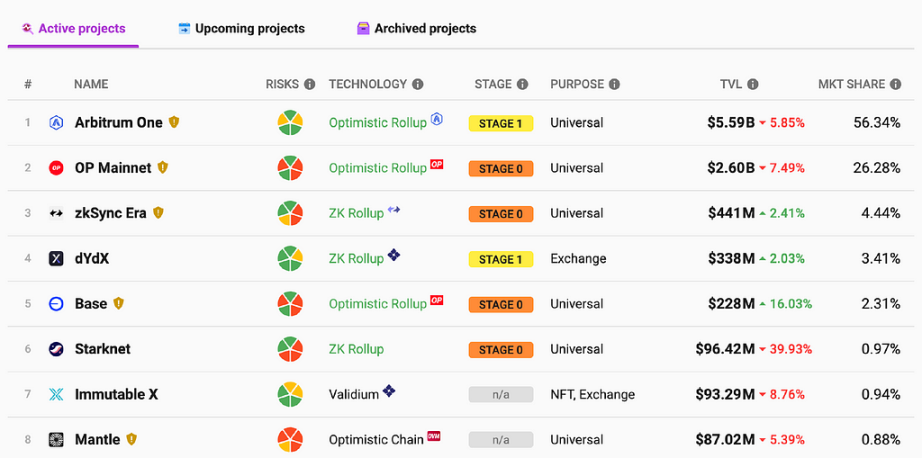Image resolution: width=922 pixels, height=458 pixels.
Task: Click the Arbitrum One logo icon
Action: point(56,123)
